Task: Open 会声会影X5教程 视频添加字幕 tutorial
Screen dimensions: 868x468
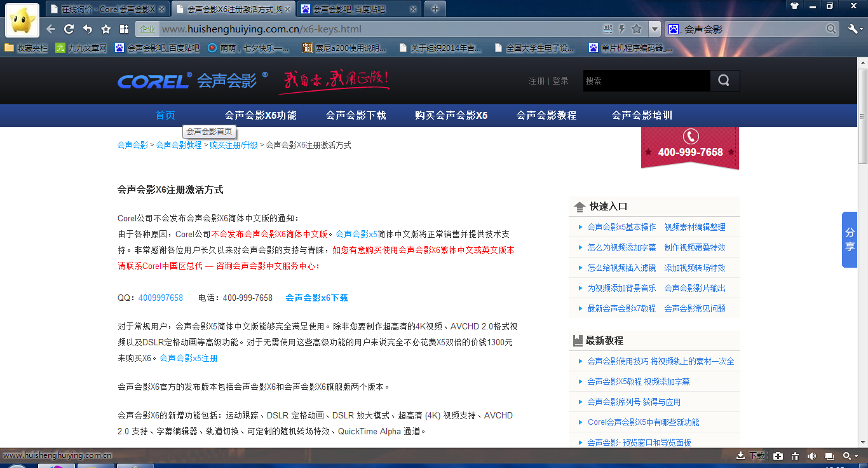Action: click(638, 382)
